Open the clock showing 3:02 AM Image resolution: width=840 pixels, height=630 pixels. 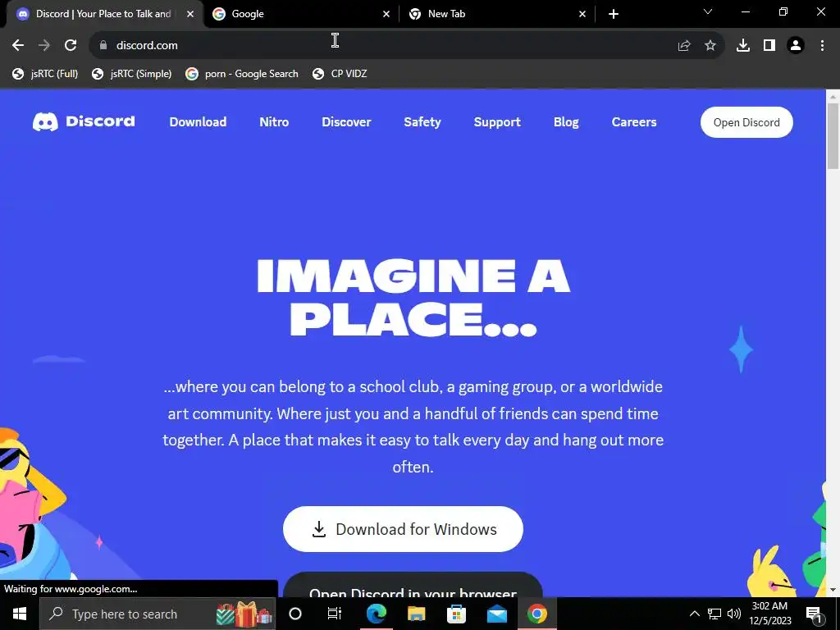pos(769,614)
